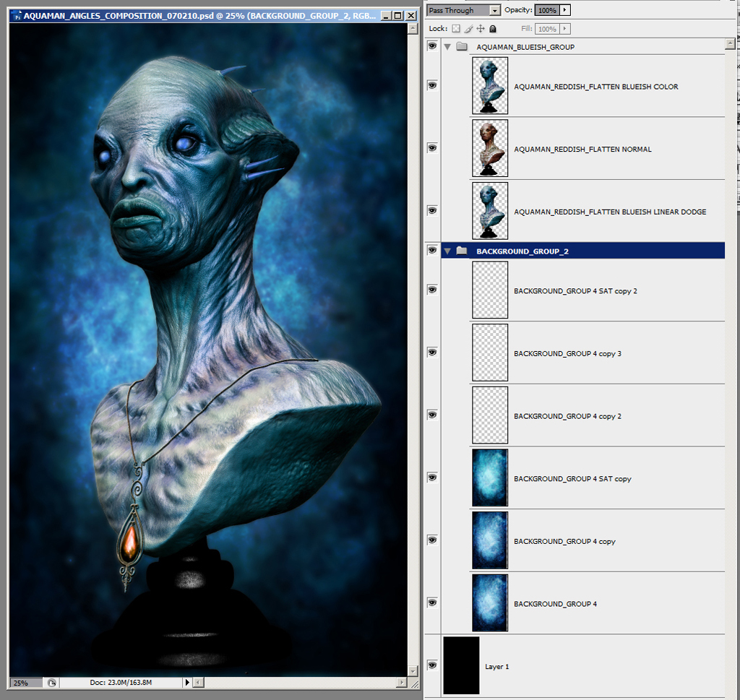This screenshot has height=700, width=740.
Task: Select the BLUEISH LINEAR DODGE layer thumbnail
Action: click(x=490, y=211)
